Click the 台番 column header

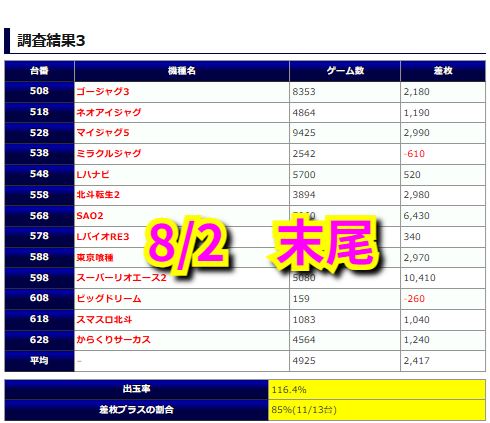39,71
